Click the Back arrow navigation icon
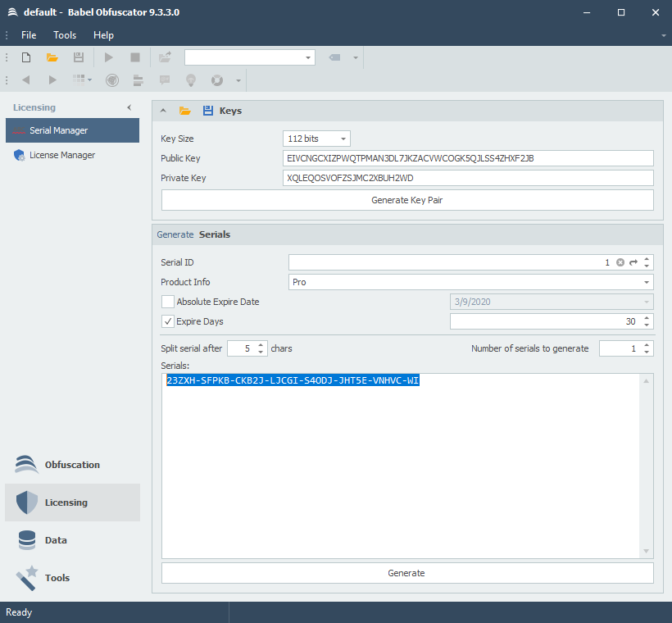The image size is (672, 623). (x=26, y=80)
